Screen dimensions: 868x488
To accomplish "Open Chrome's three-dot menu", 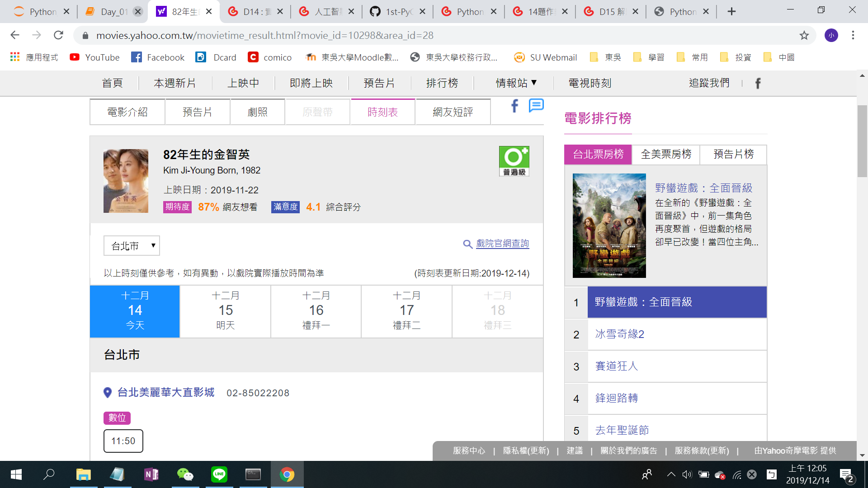I will [x=853, y=35].
